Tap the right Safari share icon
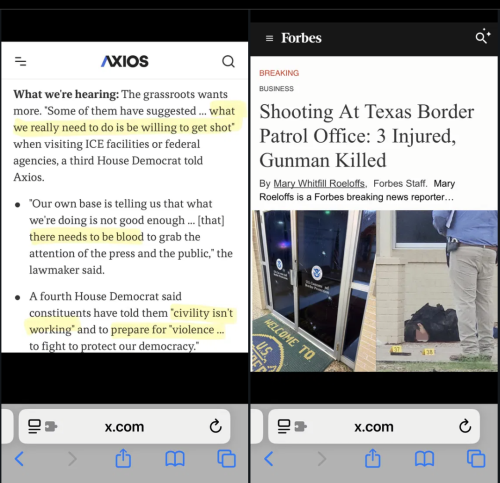 [x=373, y=458]
